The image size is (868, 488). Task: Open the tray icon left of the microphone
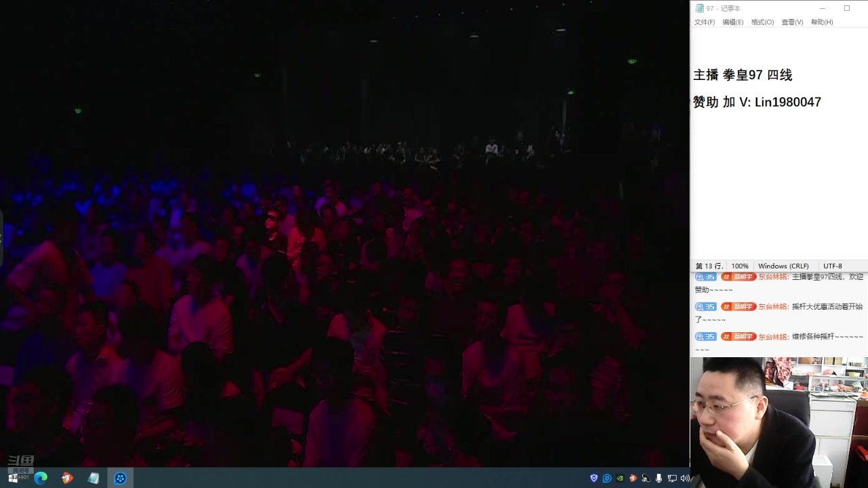click(646, 478)
